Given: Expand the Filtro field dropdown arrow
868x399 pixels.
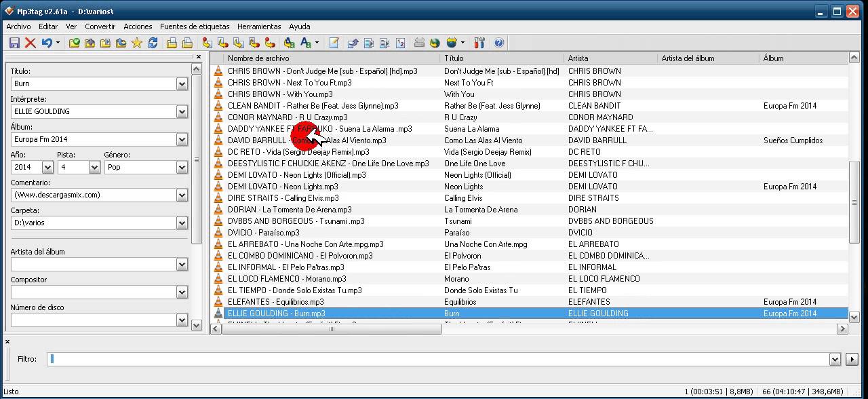Looking at the screenshot, I should coord(835,359).
